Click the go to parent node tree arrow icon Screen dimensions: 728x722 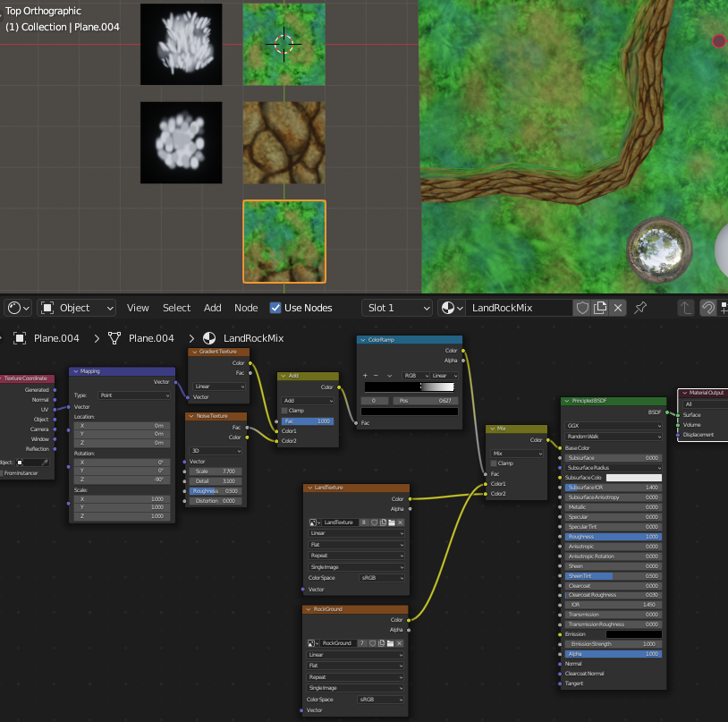point(685,308)
